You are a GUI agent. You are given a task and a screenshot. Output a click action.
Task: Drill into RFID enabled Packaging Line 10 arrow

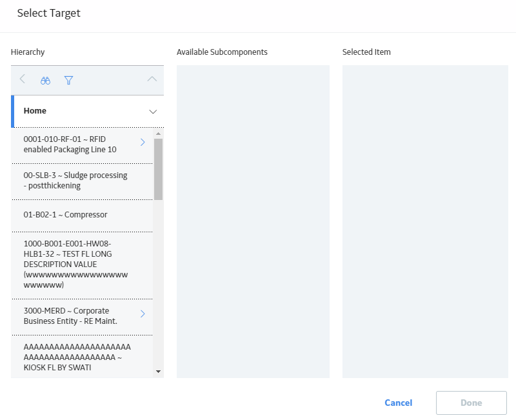[143, 142]
